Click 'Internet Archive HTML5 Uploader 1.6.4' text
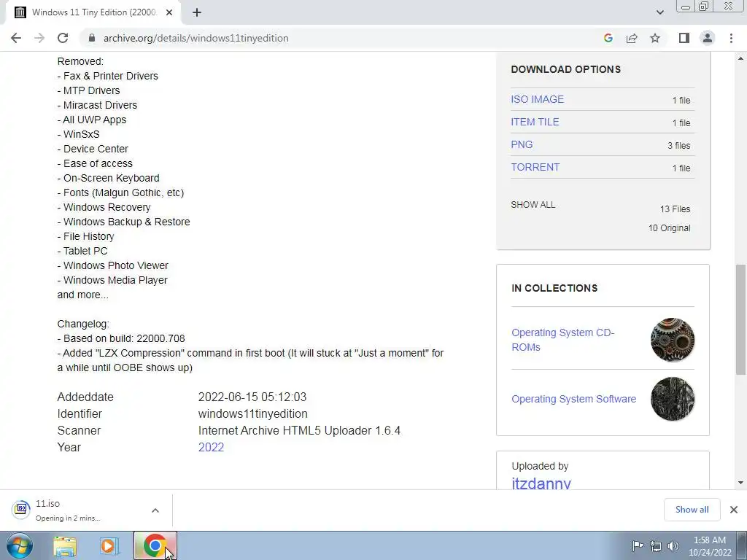The height and width of the screenshot is (560, 747). pos(299,430)
